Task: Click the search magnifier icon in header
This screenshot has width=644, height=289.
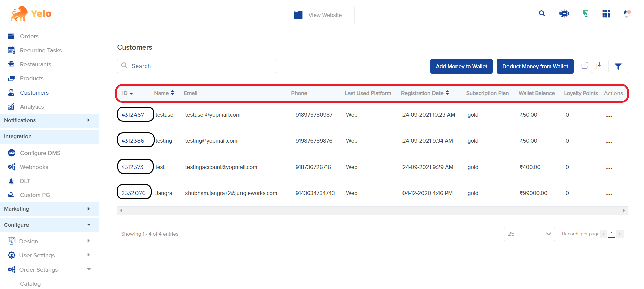Action: (542, 14)
